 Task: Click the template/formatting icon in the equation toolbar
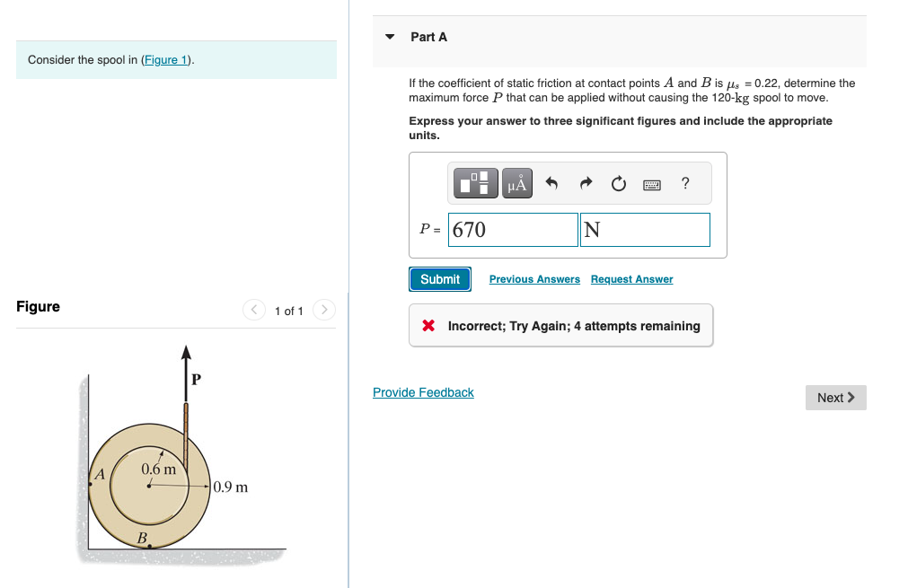point(475,182)
